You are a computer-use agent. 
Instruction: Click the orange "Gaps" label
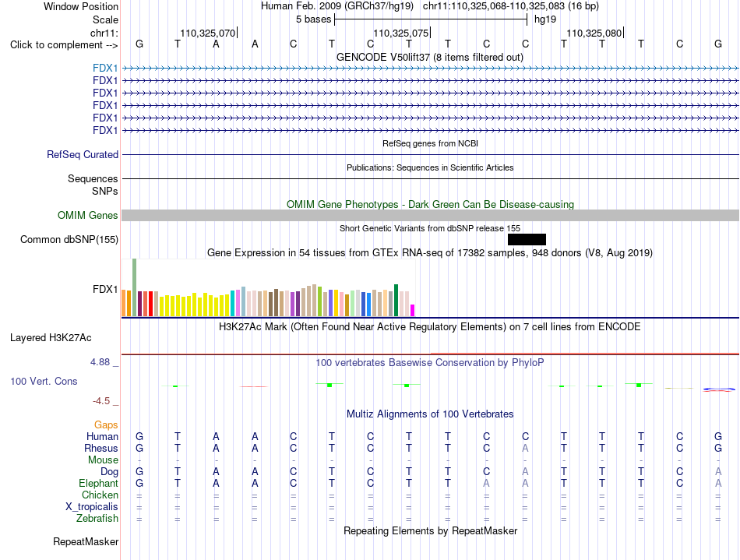pos(106,425)
